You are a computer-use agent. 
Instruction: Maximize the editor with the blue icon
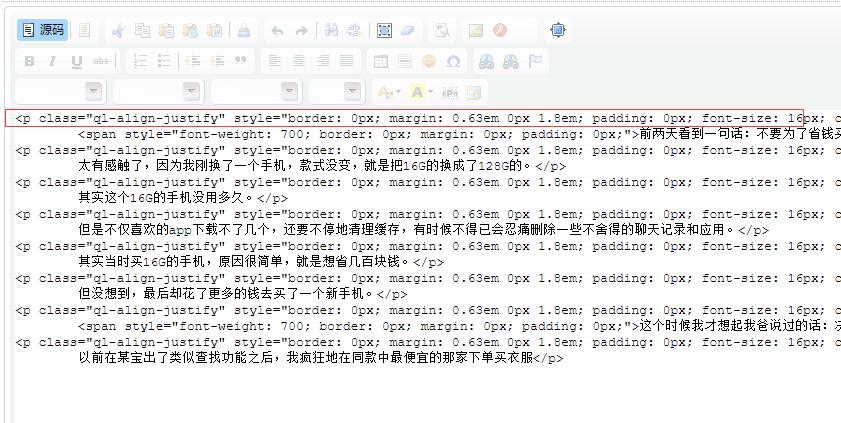[558, 30]
